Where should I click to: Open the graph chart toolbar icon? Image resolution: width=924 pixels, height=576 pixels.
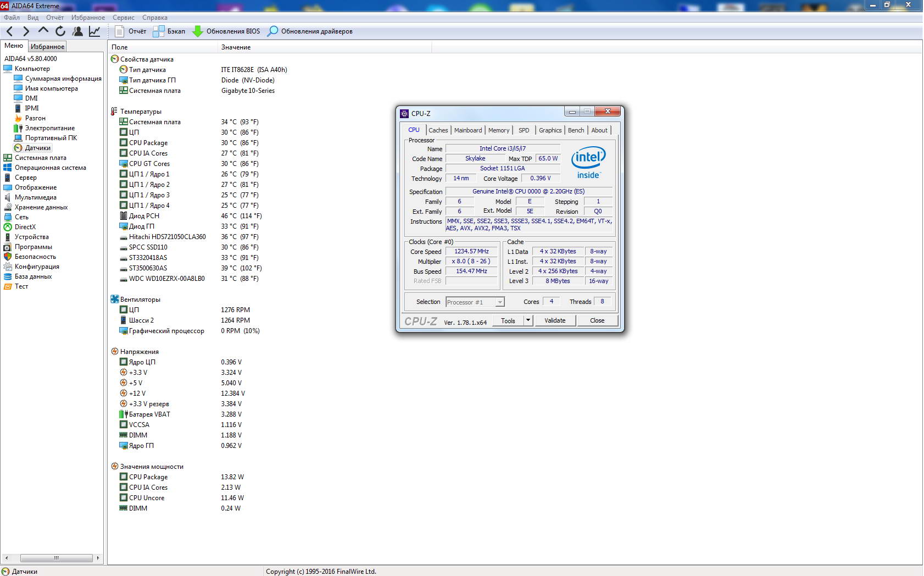(x=94, y=31)
